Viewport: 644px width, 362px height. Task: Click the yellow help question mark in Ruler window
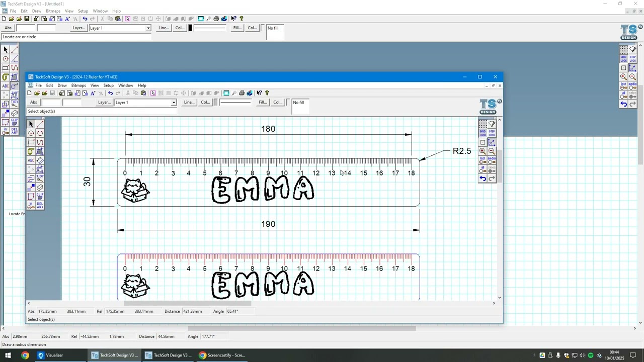[267, 93]
